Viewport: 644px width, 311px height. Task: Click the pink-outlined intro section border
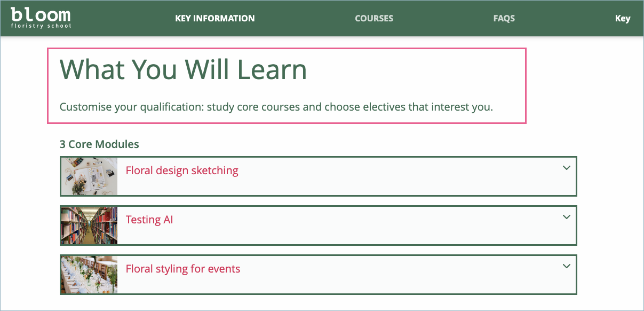click(x=526, y=85)
